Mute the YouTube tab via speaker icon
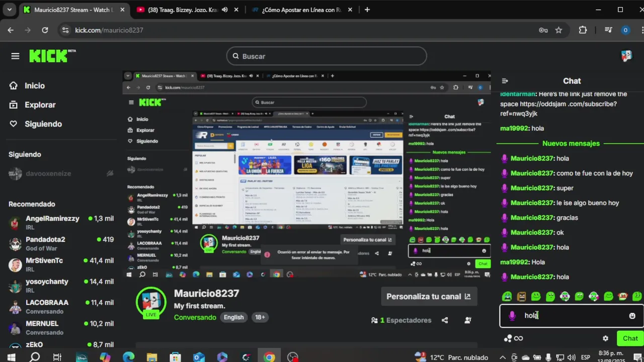This screenshot has width=644, height=362. point(224,10)
